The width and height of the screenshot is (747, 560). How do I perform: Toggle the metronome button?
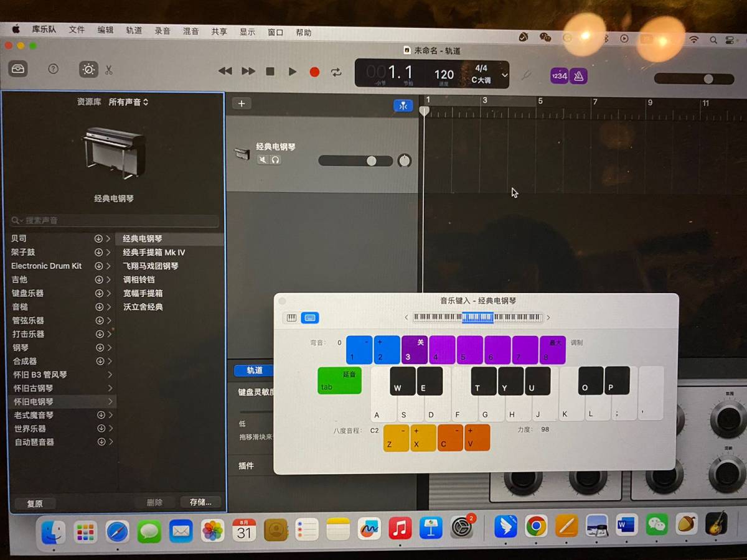tap(579, 76)
